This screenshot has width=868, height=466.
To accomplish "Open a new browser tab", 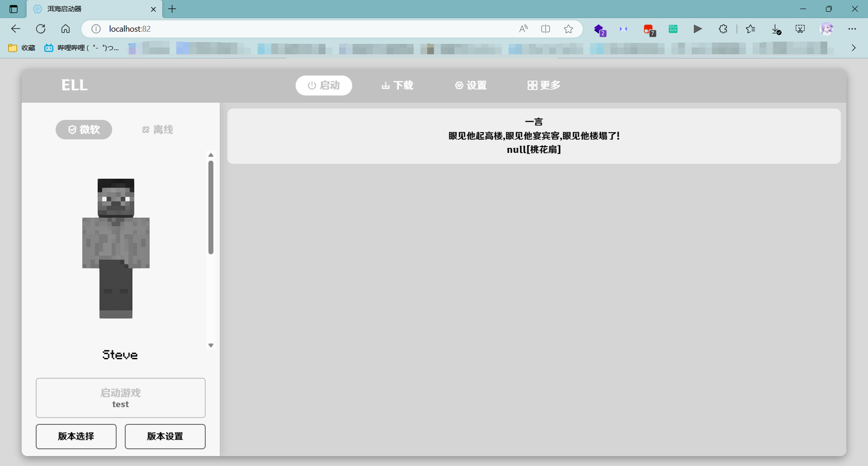I will (172, 9).
